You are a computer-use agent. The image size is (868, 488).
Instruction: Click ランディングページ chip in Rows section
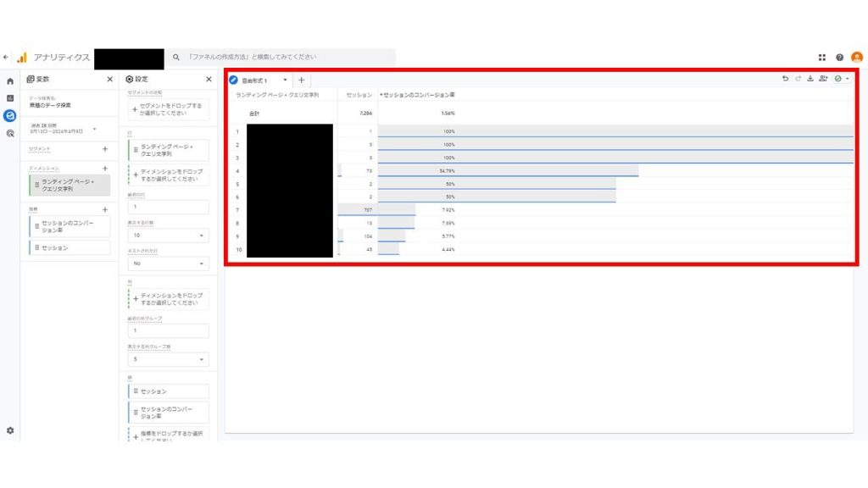pyautogui.click(x=169, y=150)
